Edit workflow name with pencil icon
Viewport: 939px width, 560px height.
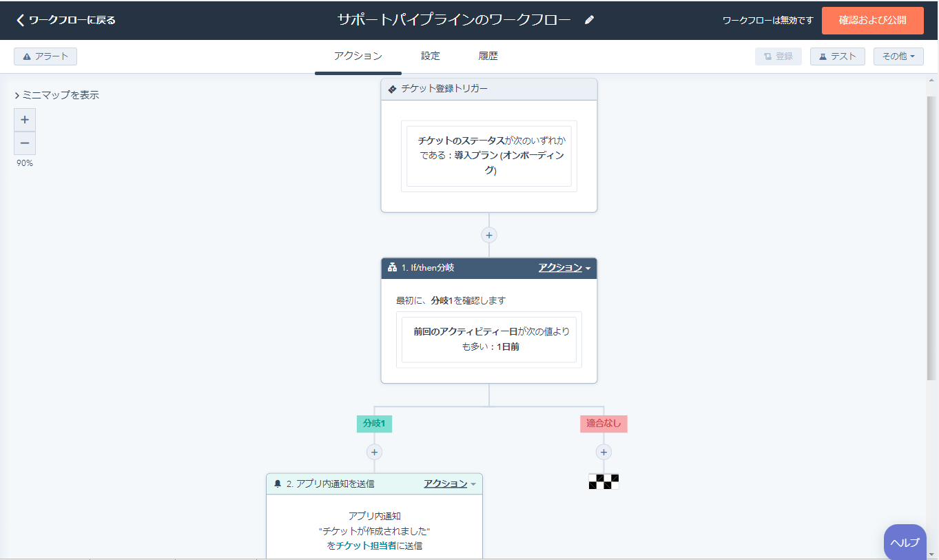589,20
